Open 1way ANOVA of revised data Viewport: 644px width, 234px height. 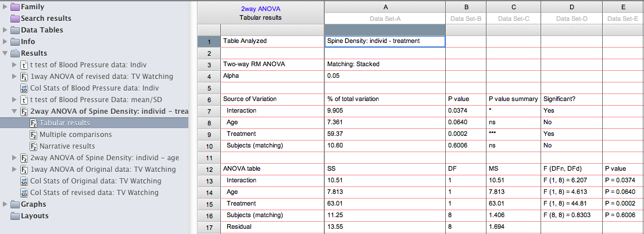pos(102,77)
